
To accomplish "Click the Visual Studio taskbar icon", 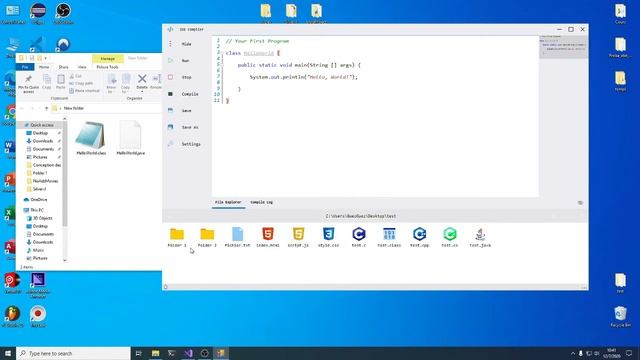I will (x=188, y=353).
